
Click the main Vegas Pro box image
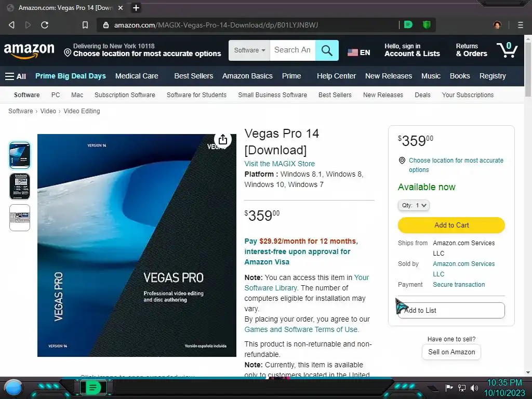pyautogui.click(x=137, y=245)
